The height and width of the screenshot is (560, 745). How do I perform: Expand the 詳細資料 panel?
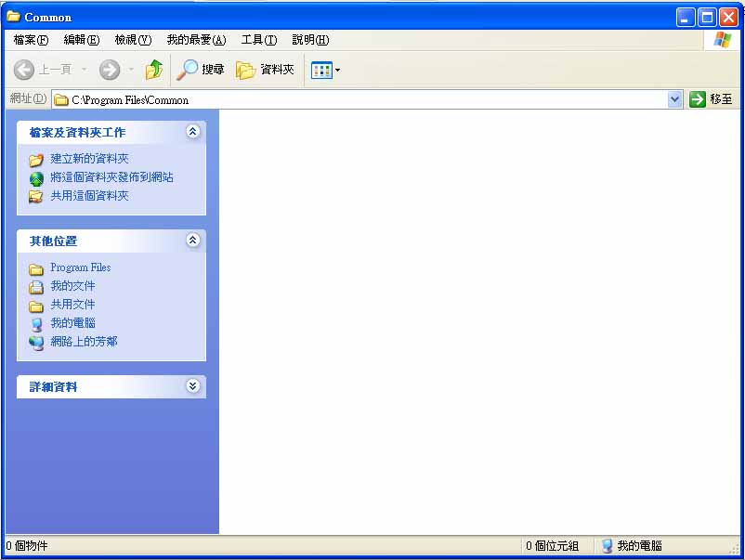[x=192, y=386]
